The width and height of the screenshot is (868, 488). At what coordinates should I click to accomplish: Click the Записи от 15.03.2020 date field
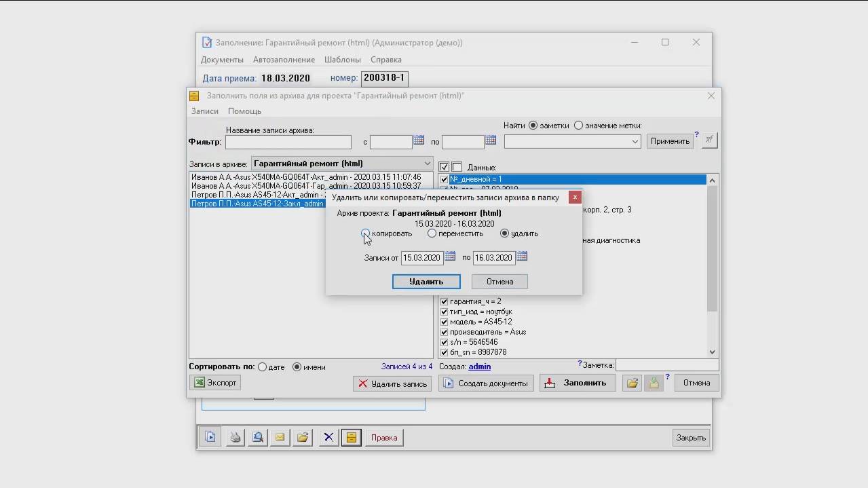tap(422, 257)
